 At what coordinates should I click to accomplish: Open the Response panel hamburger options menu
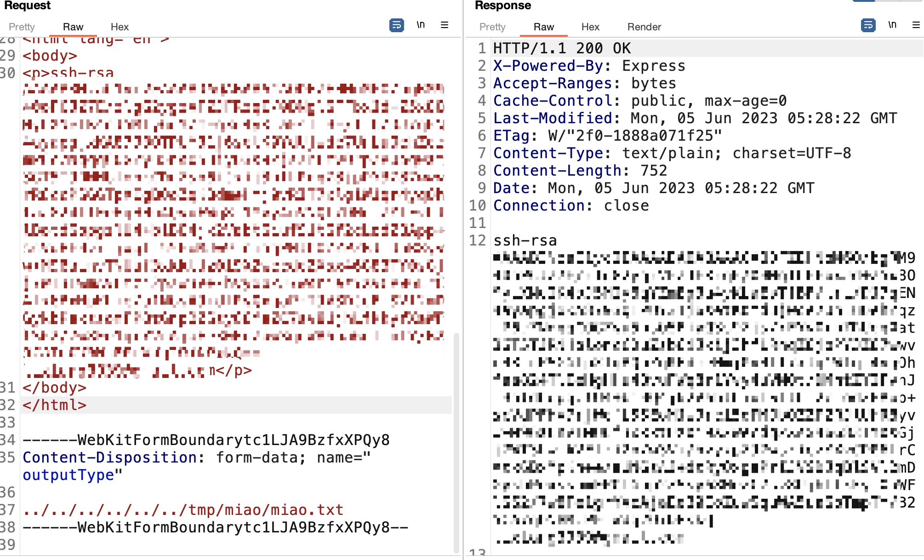pyautogui.click(x=916, y=25)
